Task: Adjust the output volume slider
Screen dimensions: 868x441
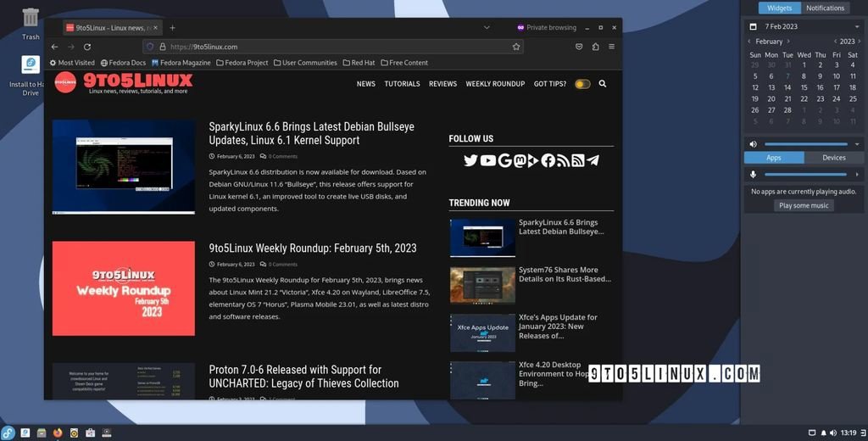Action: click(x=805, y=144)
